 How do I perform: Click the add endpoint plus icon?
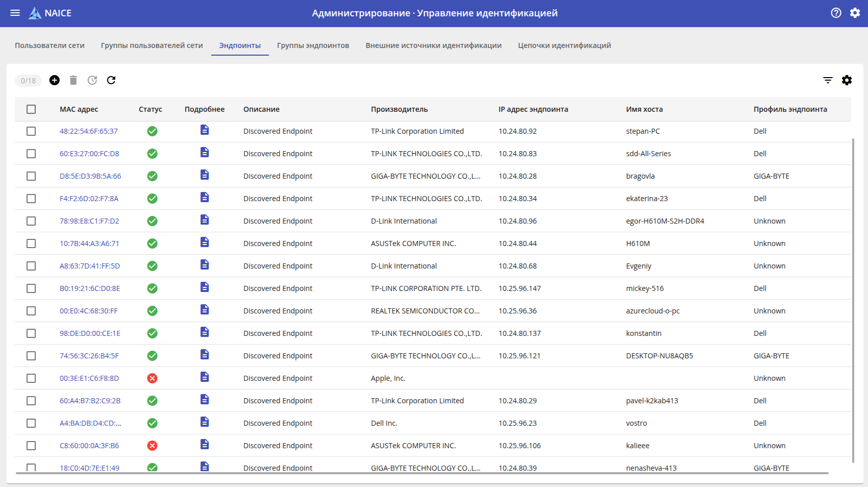55,80
